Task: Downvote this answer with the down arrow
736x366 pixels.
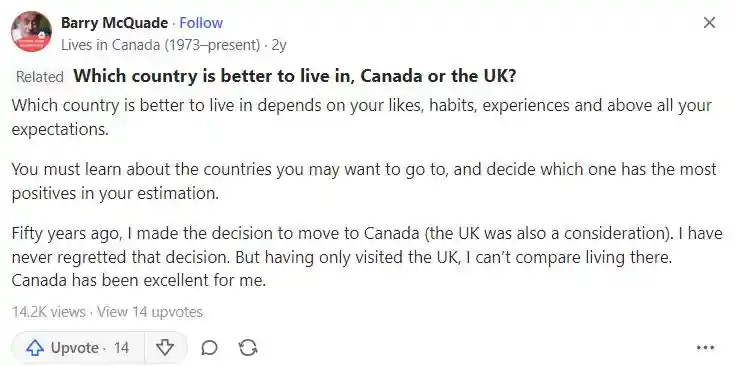Action: [x=165, y=348]
